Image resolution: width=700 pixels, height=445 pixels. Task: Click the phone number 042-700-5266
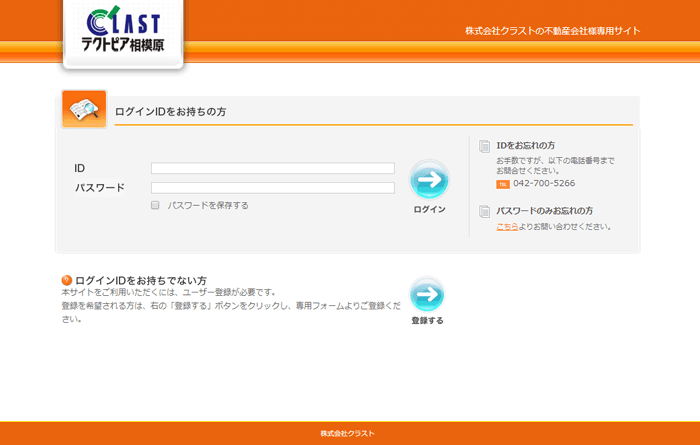tap(544, 183)
